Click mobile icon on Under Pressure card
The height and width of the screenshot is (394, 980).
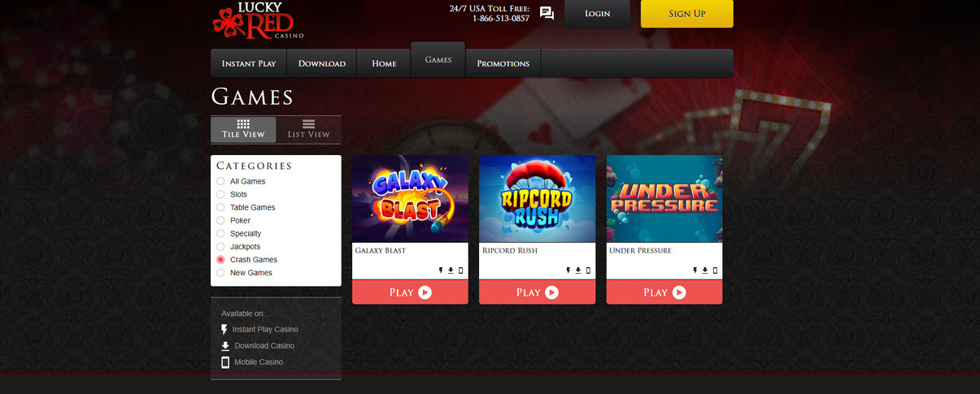714,271
